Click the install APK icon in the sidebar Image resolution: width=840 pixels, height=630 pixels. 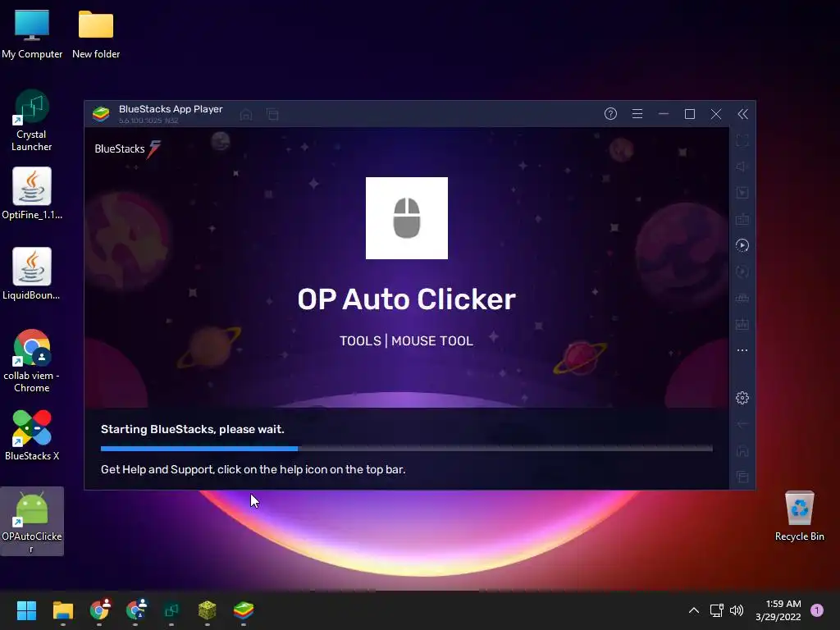point(742,324)
